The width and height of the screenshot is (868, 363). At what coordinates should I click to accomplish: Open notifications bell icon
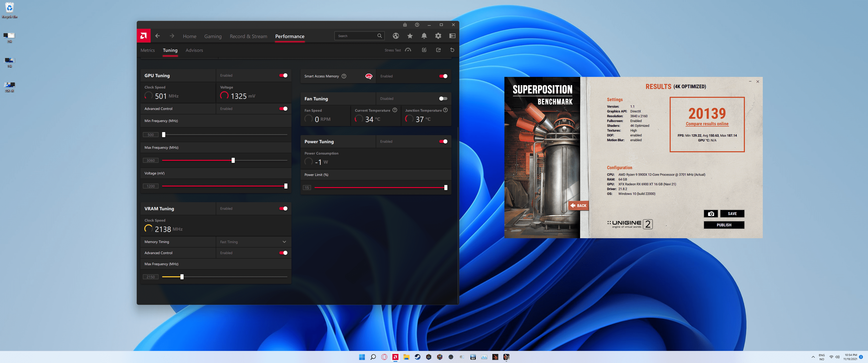424,36
